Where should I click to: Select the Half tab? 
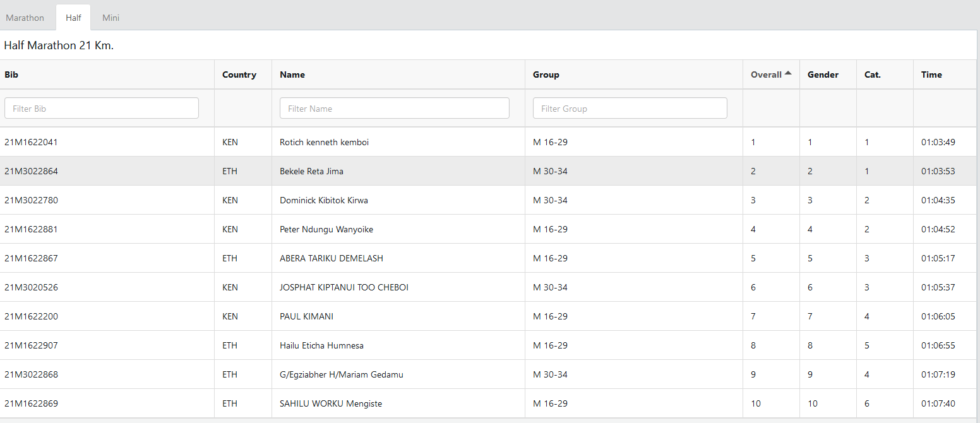click(73, 18)
